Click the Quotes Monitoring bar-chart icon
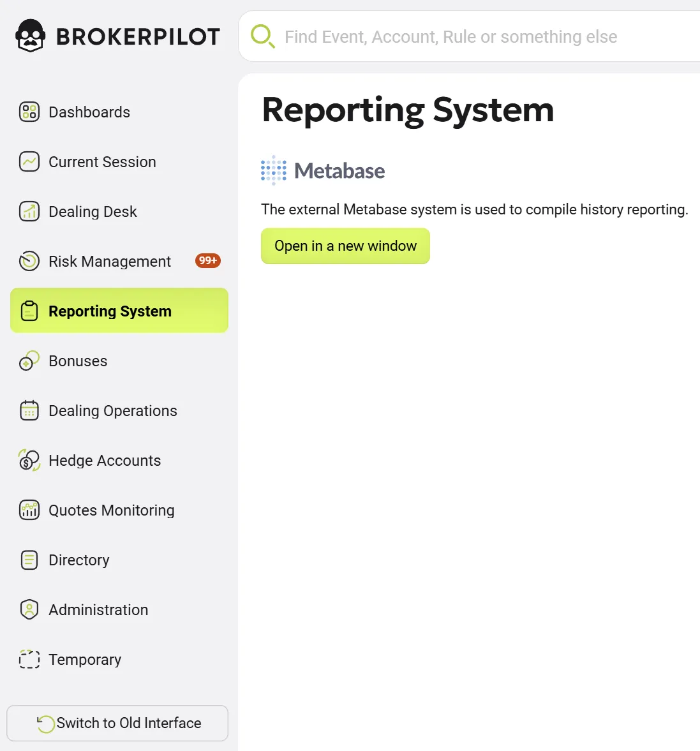The height and width of the screenshot is (751, 700). click(29, 510)
